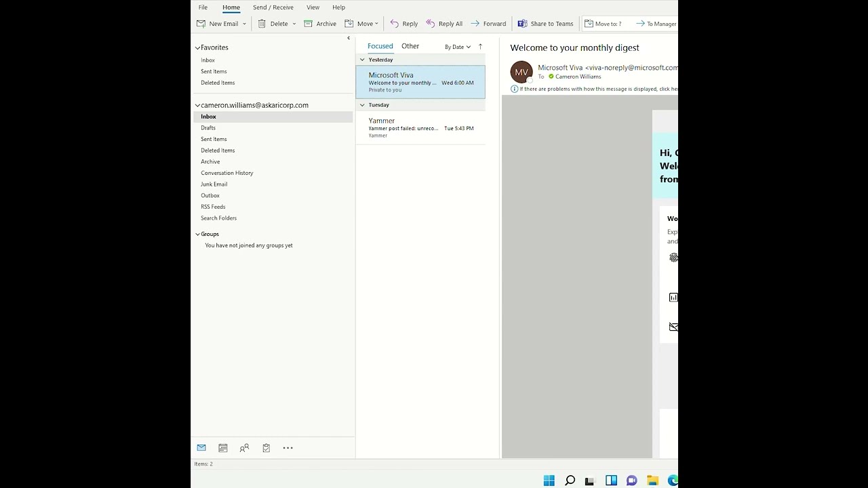Click Share to Teams
The image size is (868, 488).
pos(545,24)
